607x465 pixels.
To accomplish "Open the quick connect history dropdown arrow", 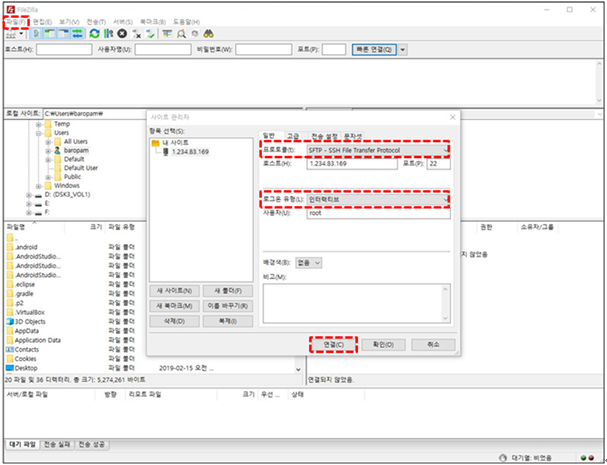I will pyautogui.click(x=403, y=50).
